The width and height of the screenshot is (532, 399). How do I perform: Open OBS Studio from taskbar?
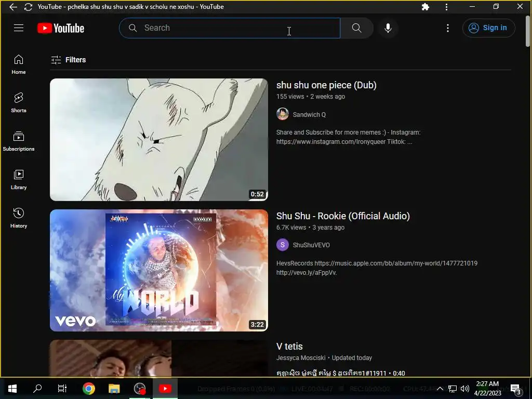139,389
